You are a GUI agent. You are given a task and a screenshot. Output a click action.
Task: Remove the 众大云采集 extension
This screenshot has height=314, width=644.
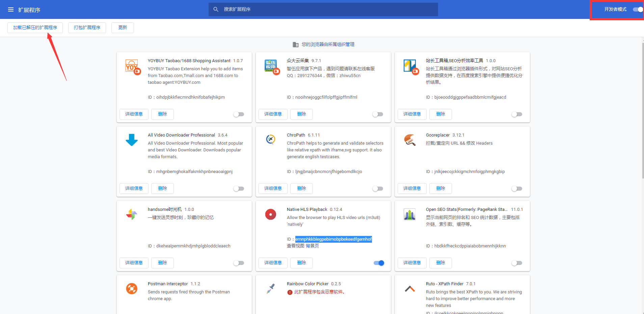301,114
